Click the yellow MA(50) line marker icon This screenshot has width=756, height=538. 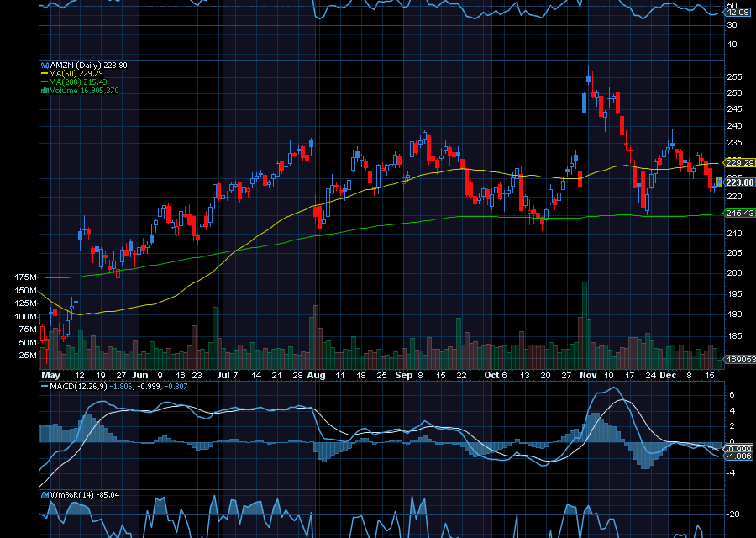point(44,73)
